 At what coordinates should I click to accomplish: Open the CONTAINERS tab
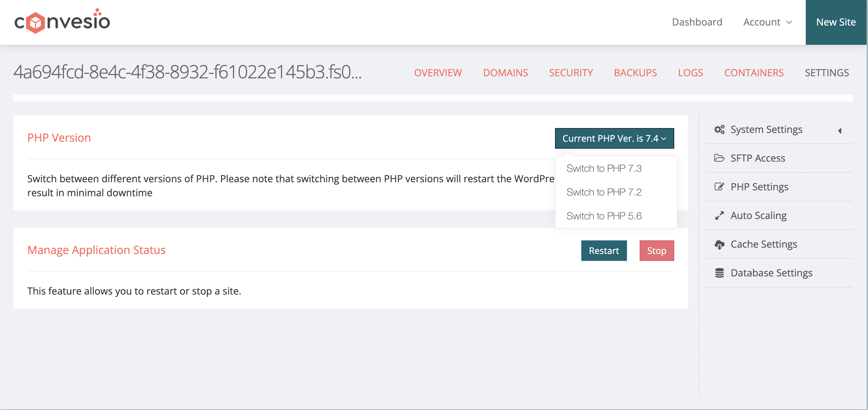click(754, 73)
